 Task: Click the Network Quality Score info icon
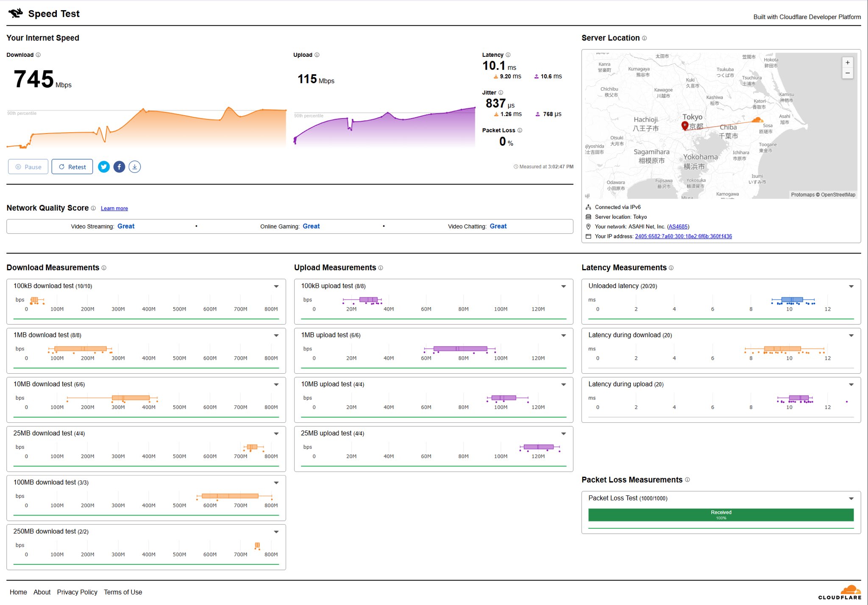(93, 208)
